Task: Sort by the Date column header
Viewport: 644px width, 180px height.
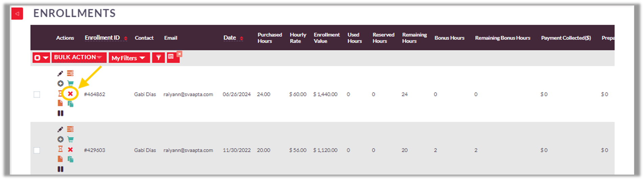Action: 230,38
